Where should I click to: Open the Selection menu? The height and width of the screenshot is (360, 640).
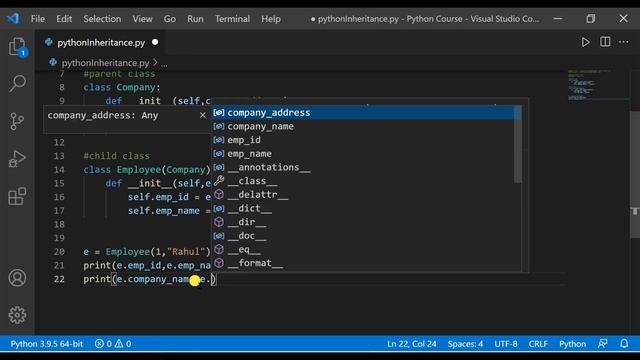(x=102, y=19)
